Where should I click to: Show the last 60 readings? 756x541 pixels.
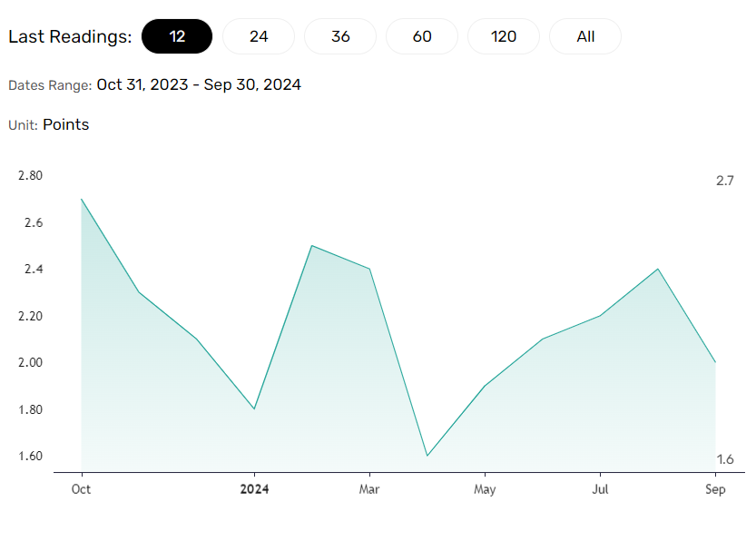(x=422, y=36)
